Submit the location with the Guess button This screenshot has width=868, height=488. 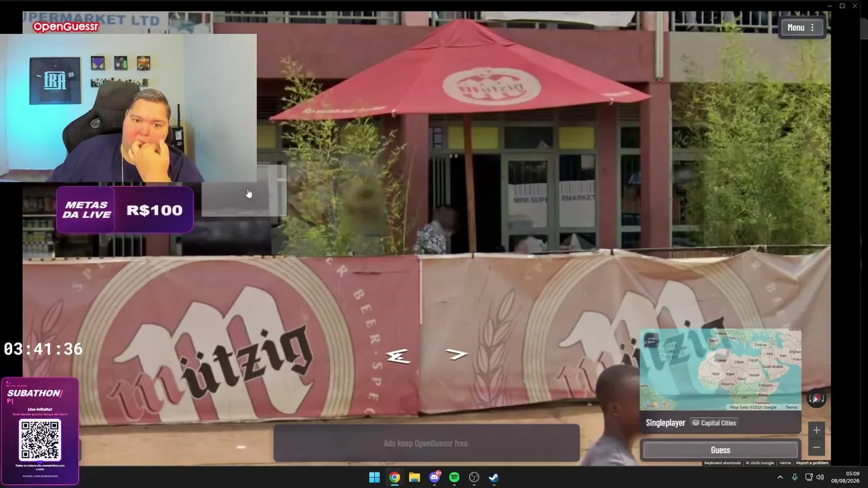720,450
